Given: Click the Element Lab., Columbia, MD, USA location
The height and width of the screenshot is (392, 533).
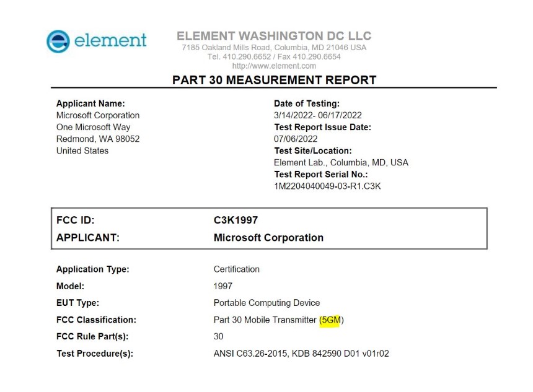Looking at the screenshot, I should point(341,163).
